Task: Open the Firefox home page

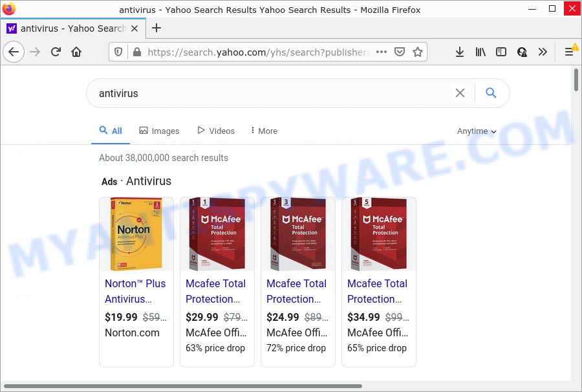Action: 76,52
